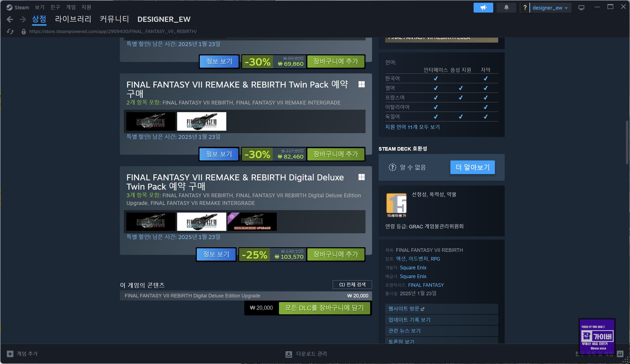The image size is (630, 364).
Task: Click the Square Enix developer link
Action: click(x=413, y=268)
